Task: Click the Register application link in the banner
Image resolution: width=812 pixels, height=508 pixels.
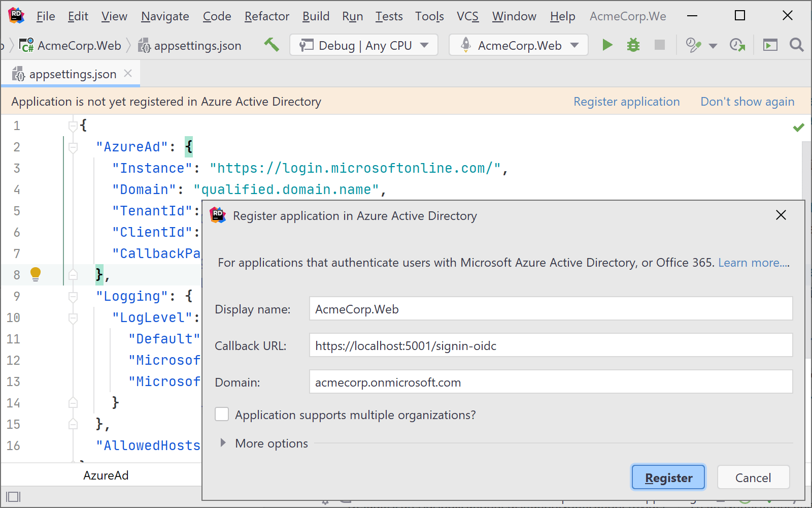Action: click(626, 102)
